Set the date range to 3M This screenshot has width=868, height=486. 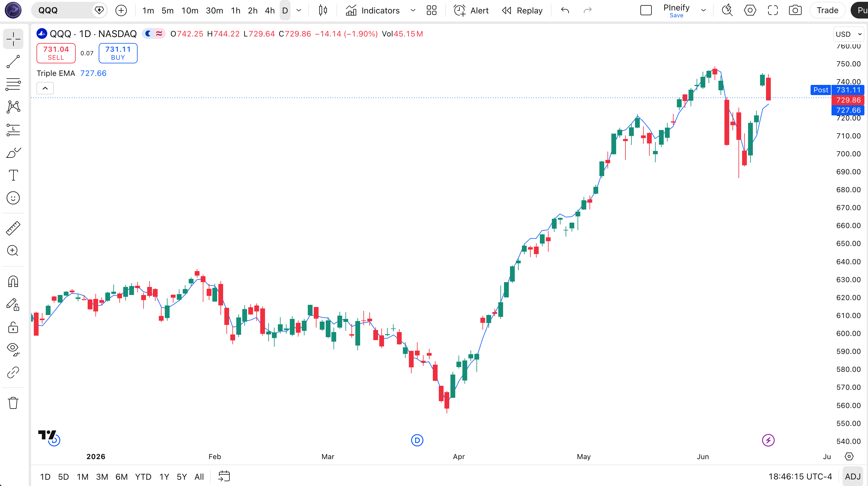(x=102, y=476)
